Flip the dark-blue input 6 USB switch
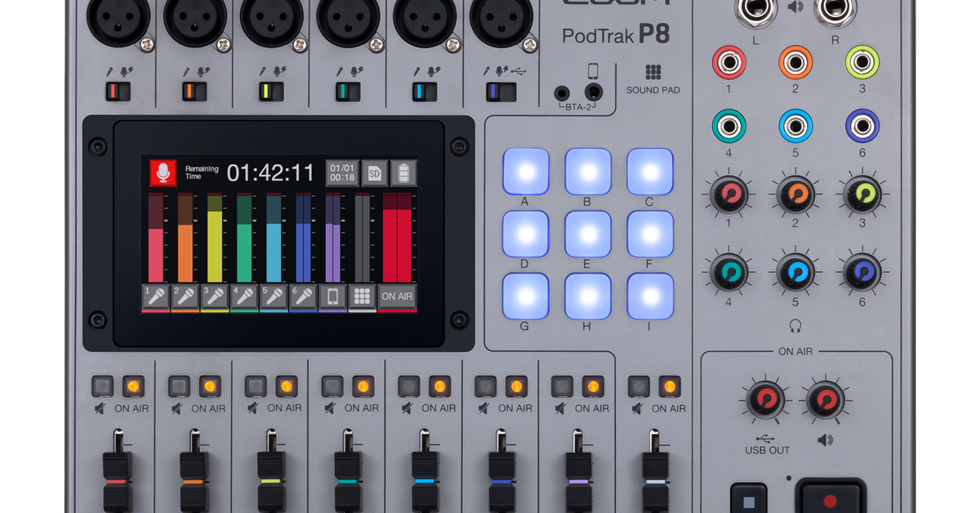This screenshot has height=513, width=980. coord(500,91)
